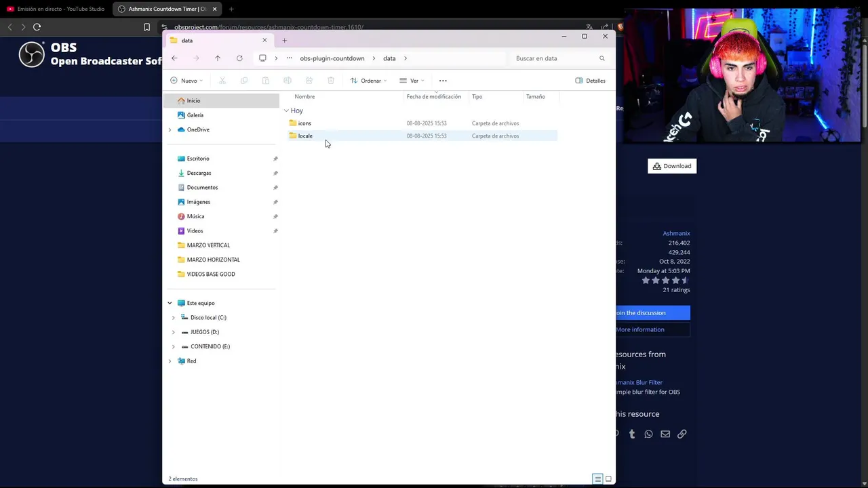Click the Cut scissors icon
The height and width of the screenshot is (488, 868).
click(x=222, y=81)
